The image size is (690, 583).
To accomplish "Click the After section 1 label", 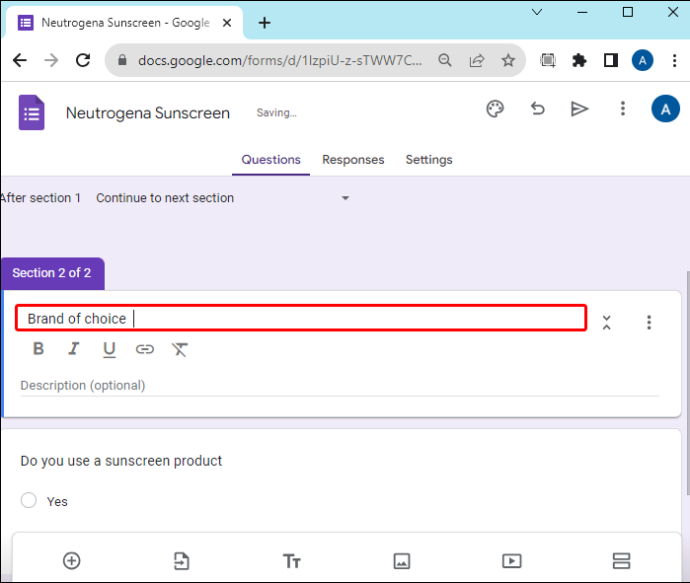I will click(x=40, y=198).
